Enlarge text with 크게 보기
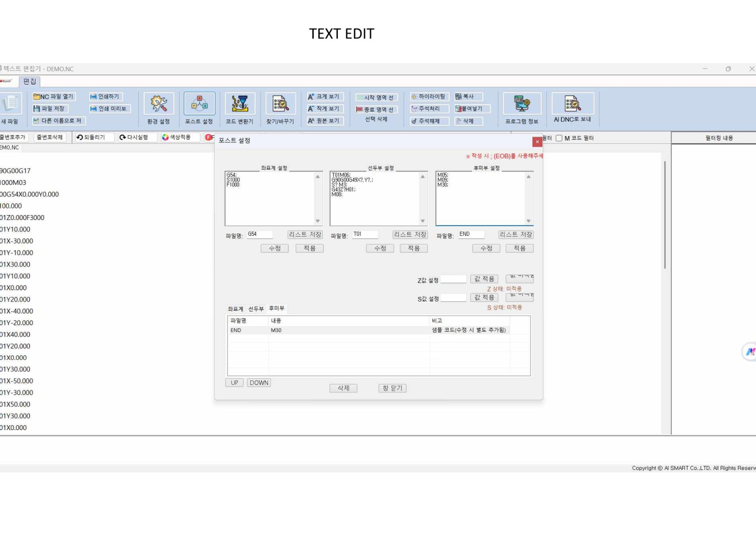 click(x=324, y=96)
